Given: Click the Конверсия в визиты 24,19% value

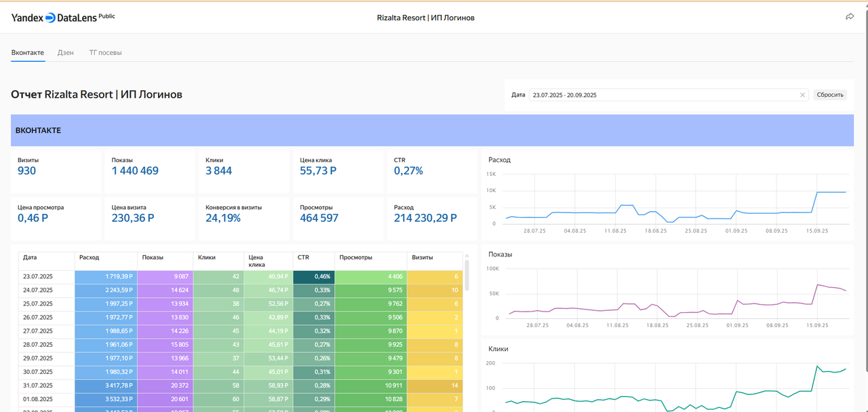Looking at the screenshot, I should pyautogui.click(x=223, y=218).
